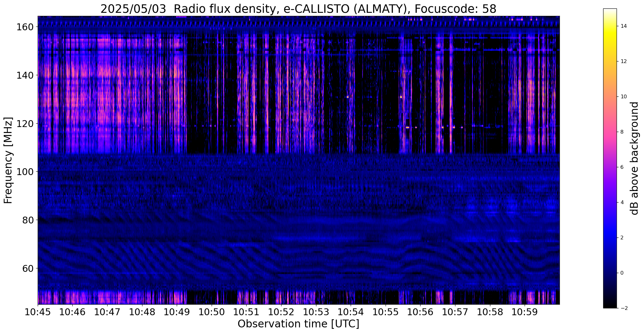644x333 pixels.
Task: Click the 10:57 time tick label
Action: click(455, 312)
